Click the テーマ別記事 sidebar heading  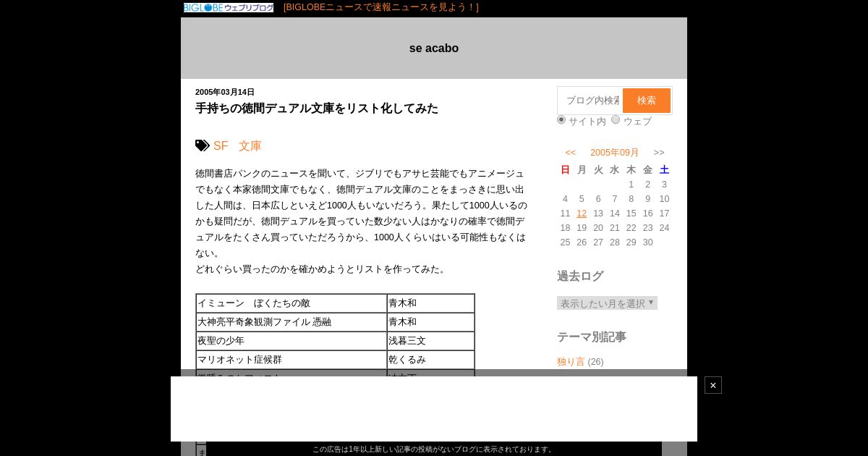coord(592,337)
